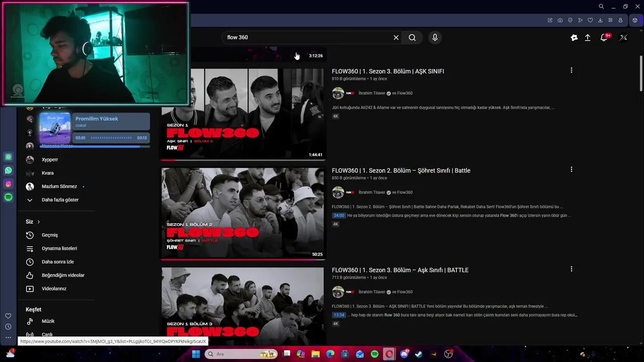Screen dimensions: 644x362
Task: Open 'FLOW360 | 1. Sezon 3. Bölüm – Aşk Sınıfı | BATTLE' title
Action: coord(400,270)
